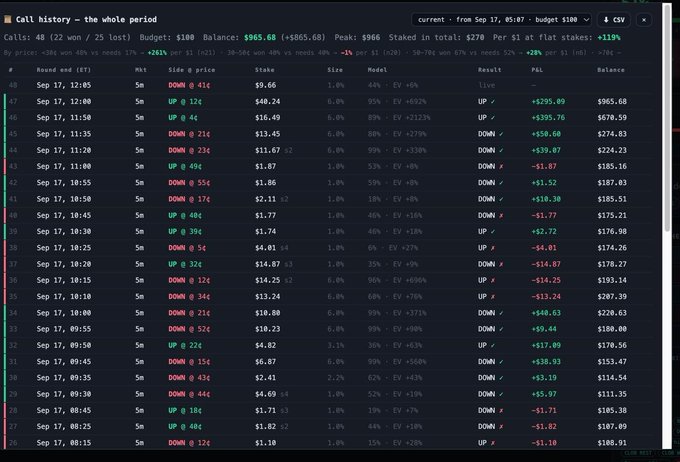Click P&L '+$10.30' in the 10:50 row
The image size is (680, 462).
546,199
